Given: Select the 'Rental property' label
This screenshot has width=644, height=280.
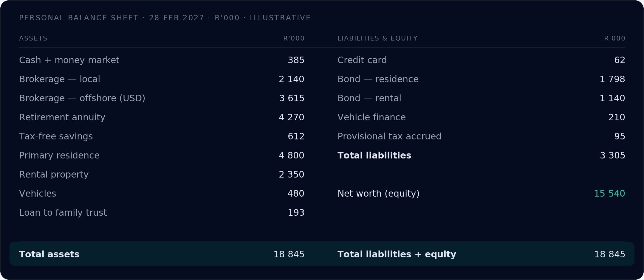Looking at the screenshot, I should coord(54,175).
